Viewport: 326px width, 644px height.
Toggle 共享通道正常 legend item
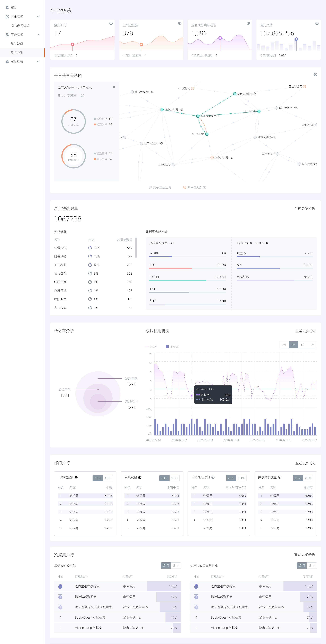coord(160,187)
